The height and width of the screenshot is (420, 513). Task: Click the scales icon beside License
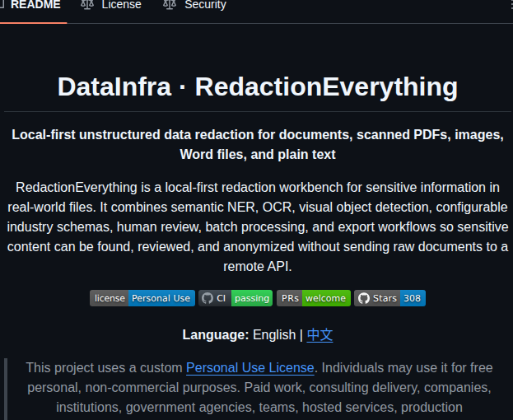(87, 5)
